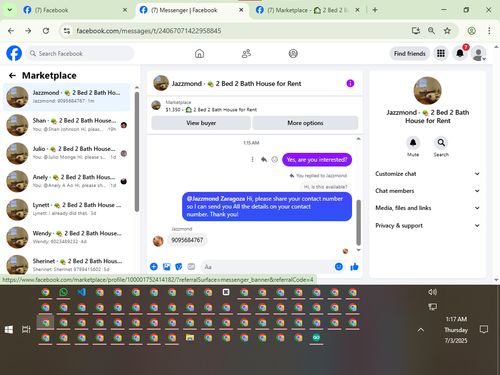
Task: Open File Explorer from the taskbar
Action: [190, 337]
